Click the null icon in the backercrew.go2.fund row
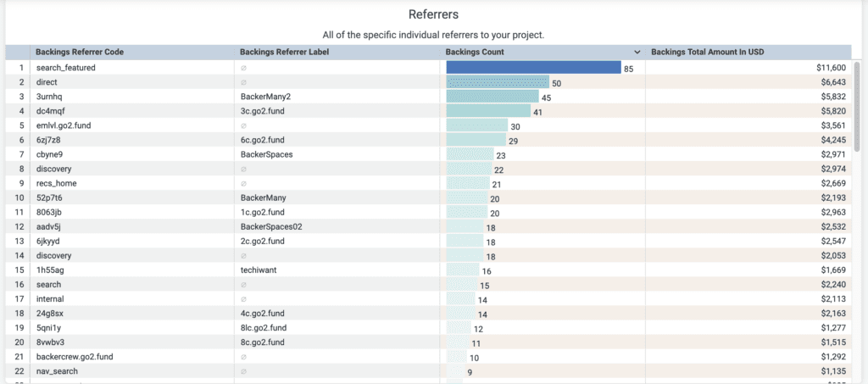Viewport: 868px width, 384px height. tap(244, 357)
